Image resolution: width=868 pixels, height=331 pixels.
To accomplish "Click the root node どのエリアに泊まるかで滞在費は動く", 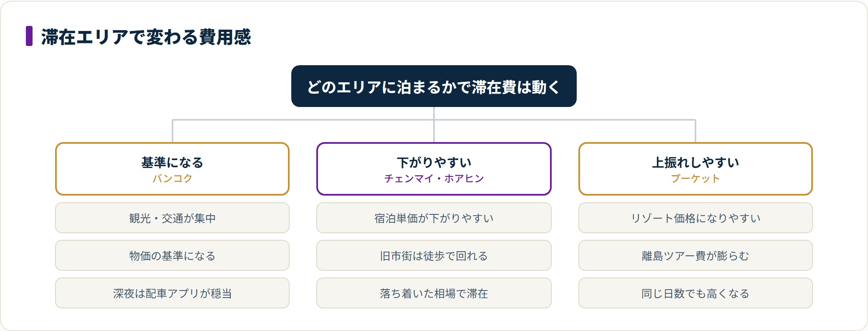I will pos(434,86).
